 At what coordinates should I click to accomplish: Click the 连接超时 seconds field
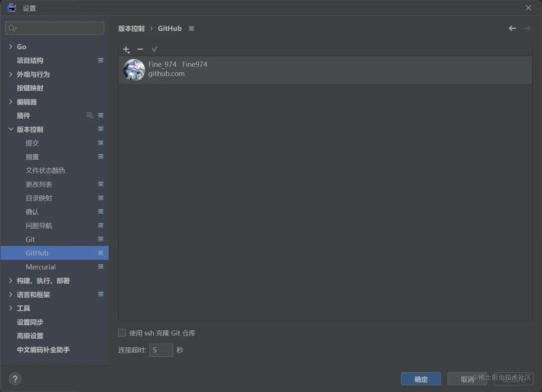point(161,350)
